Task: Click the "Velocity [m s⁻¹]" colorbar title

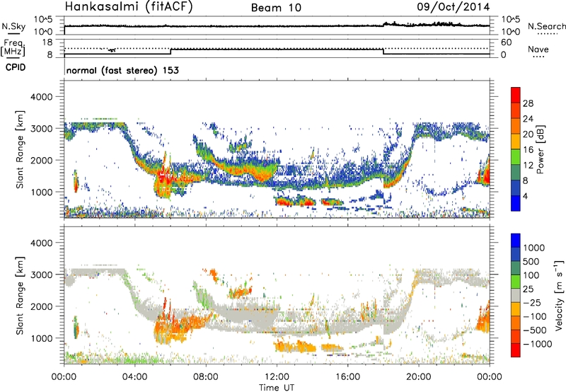Action: [x=559, y=295]
